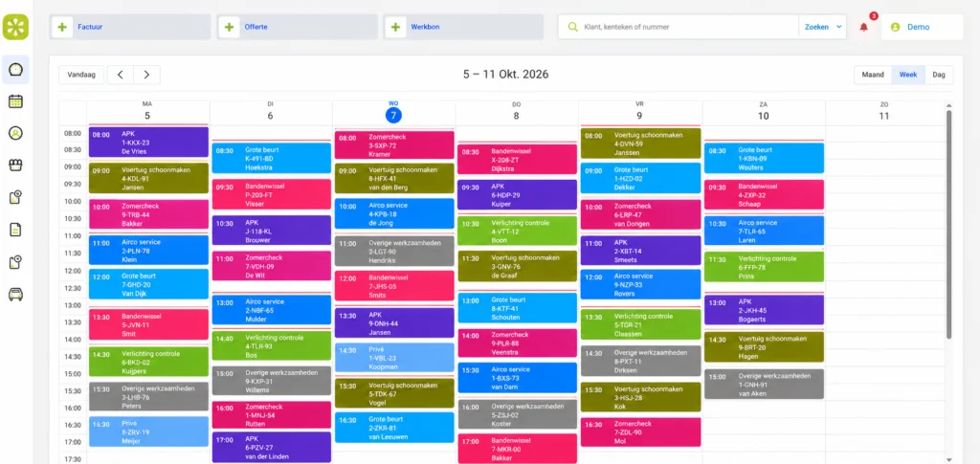Open Airco service appointment for Klein

coord(148,251)
